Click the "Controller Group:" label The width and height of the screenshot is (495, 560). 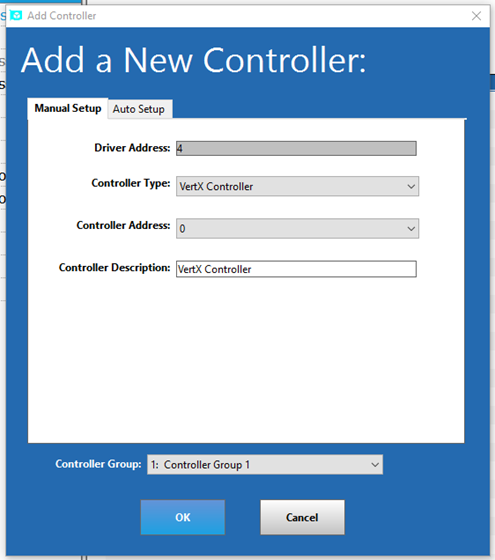click(98, 464)
